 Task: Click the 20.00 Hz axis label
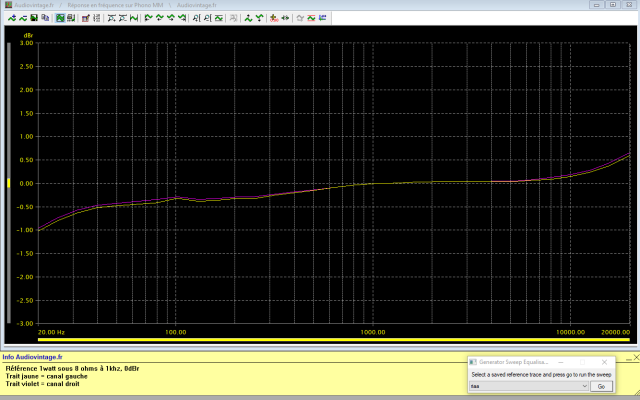pos(51,332)
